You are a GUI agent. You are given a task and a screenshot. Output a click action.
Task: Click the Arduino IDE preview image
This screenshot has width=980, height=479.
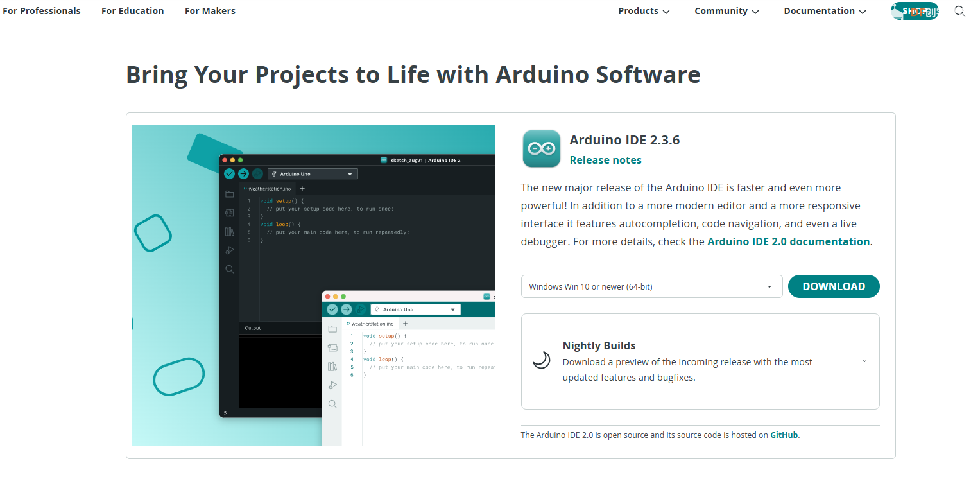coord(313,286)
